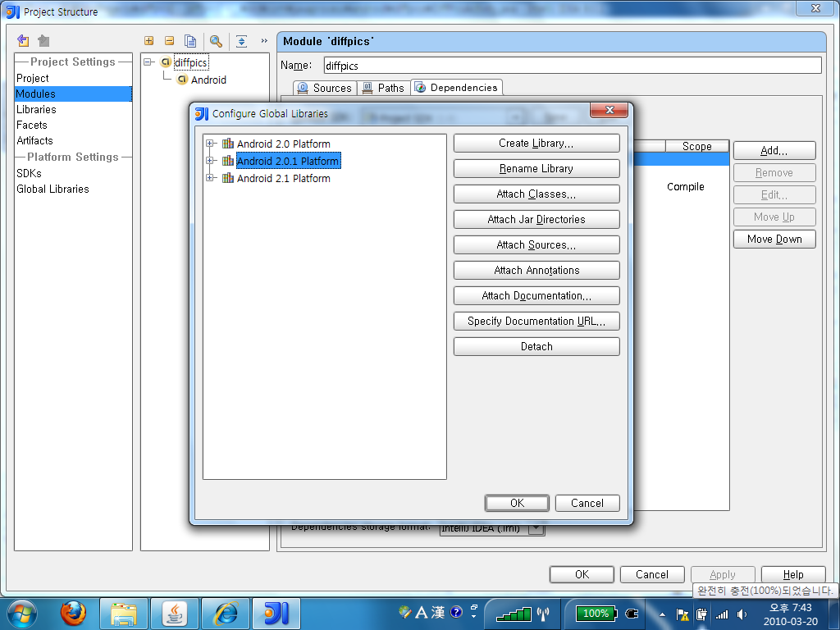Open Internet Explorer from the taskbar

226,614
